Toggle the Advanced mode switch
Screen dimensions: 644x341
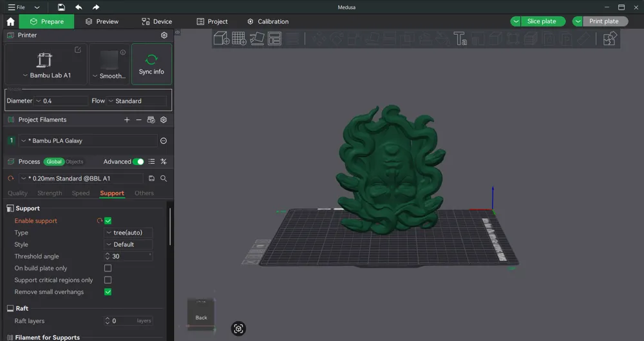pos(138,162)
